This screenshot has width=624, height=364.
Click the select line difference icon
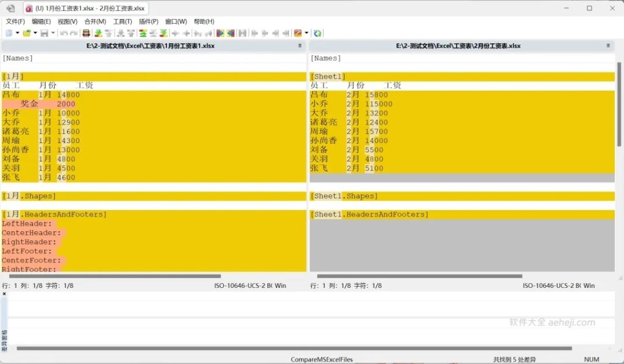[86, 33]
